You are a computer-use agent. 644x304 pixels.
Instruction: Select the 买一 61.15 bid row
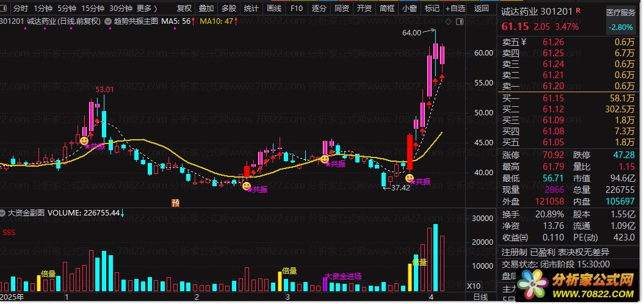click(x=568, y=98)
